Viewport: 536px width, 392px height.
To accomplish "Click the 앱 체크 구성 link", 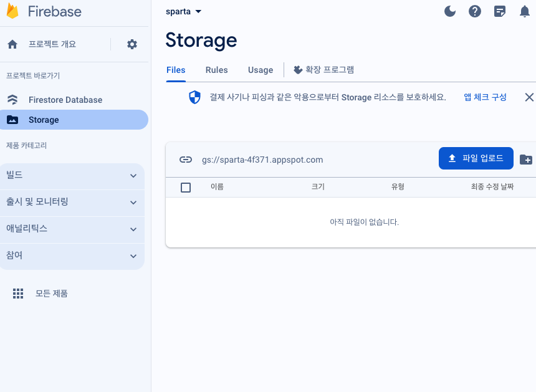I will 485,97.
